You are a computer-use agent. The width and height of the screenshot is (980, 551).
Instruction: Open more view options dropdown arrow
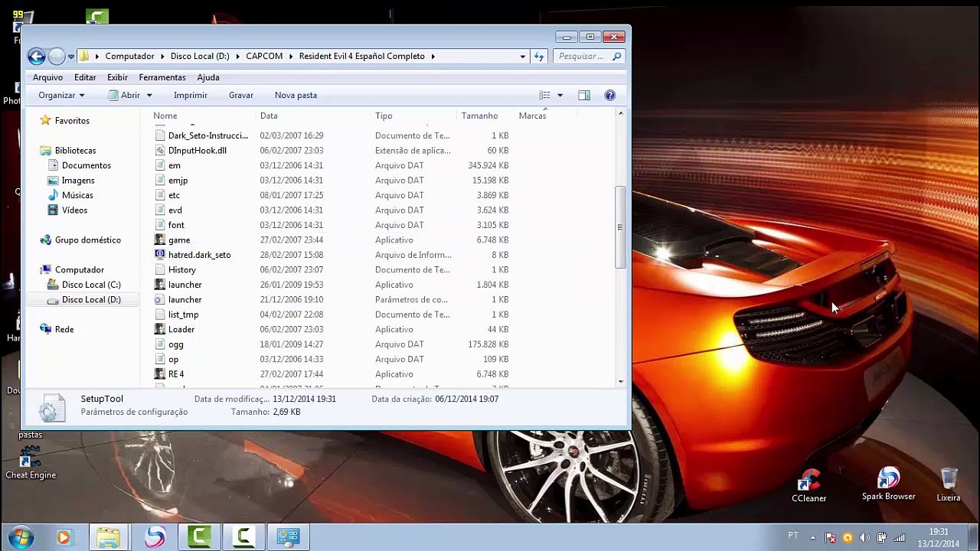tap(560, 95)
